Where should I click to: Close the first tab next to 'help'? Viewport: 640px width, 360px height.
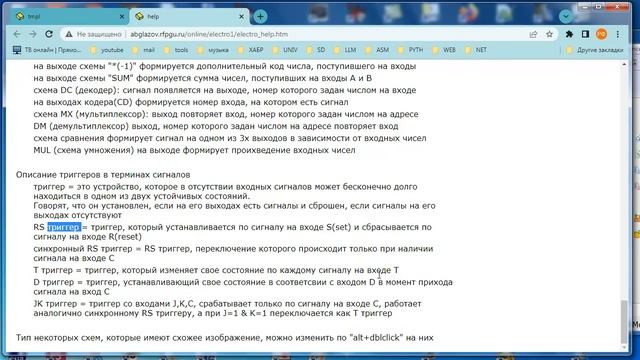[x=122, y=16]
